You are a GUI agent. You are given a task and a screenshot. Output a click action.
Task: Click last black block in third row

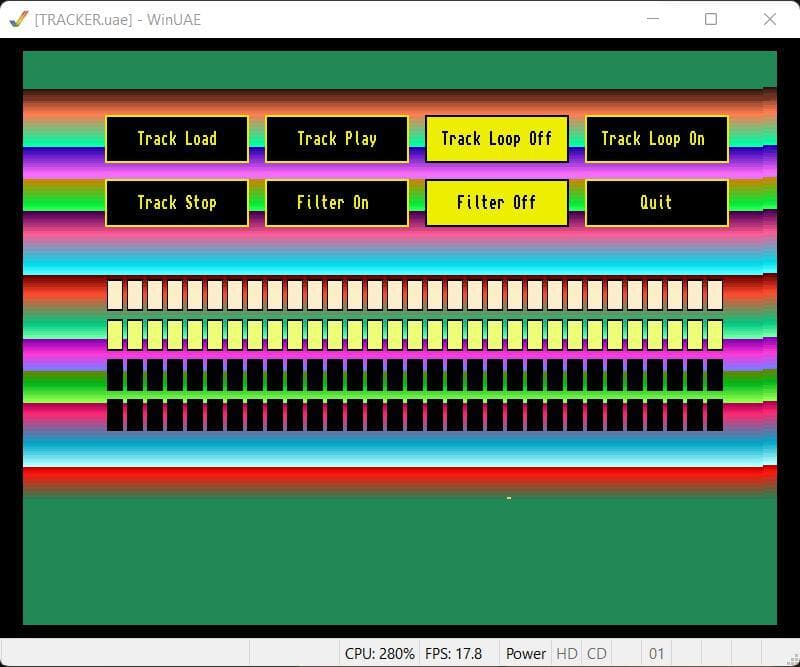tap(715, 375)
